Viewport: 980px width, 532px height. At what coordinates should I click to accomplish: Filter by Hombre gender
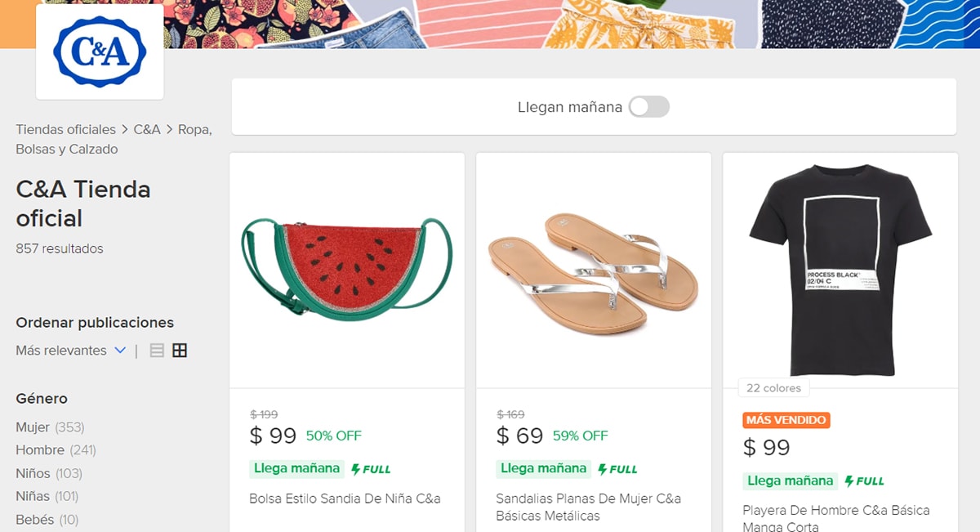[x=39, y=449]
